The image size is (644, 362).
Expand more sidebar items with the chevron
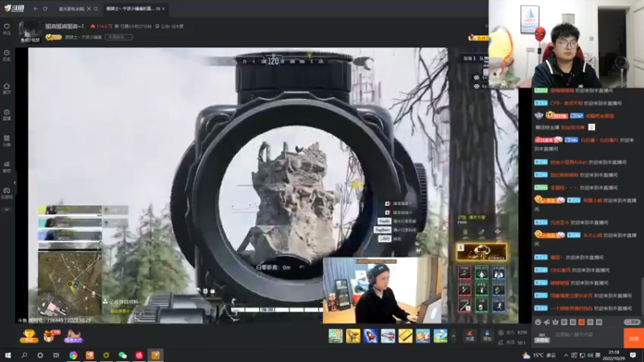[x=6, y=209]
